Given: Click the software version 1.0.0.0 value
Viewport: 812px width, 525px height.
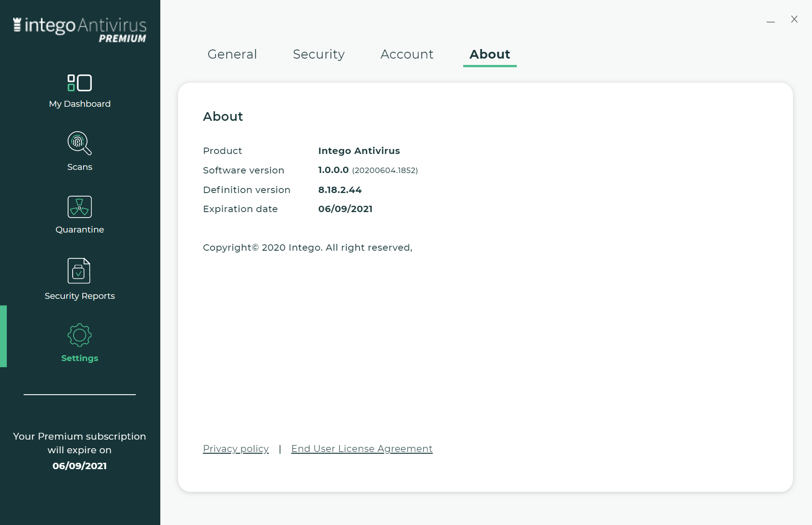Looking at the screenshot, I should click(x=333, y=170).
